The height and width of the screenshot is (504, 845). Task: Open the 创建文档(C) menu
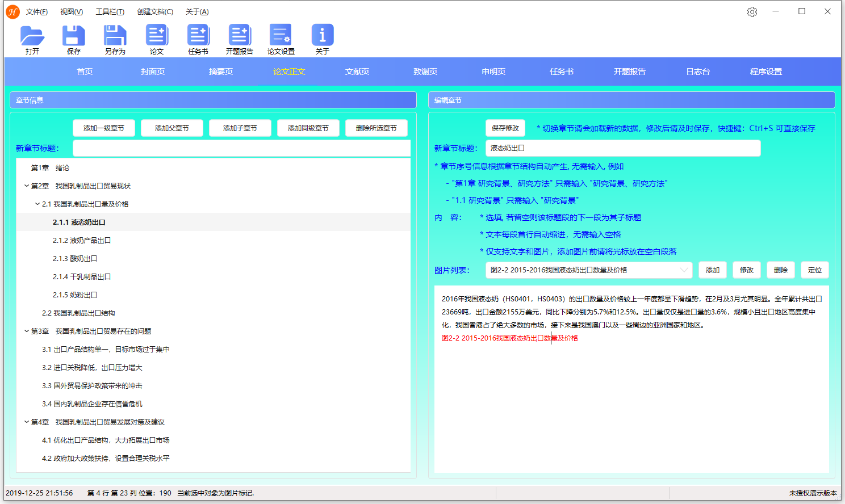[155, 12]
